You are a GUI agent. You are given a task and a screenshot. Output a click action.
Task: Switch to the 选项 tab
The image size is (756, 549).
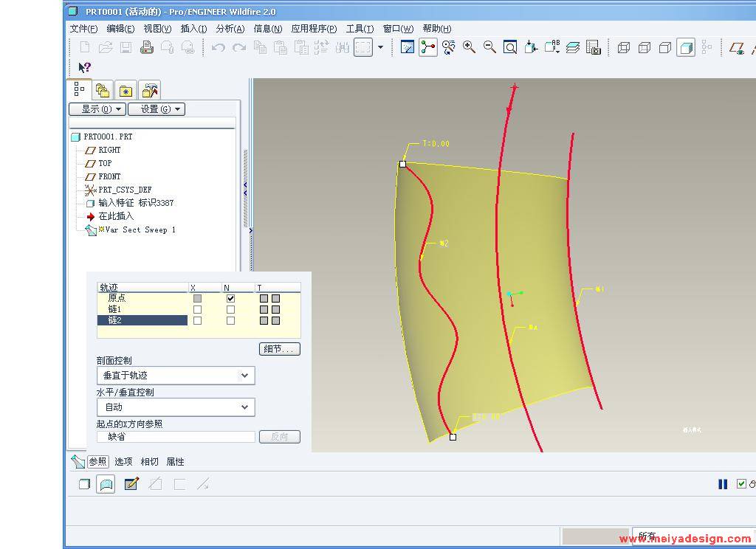click(x=123, y=462)
